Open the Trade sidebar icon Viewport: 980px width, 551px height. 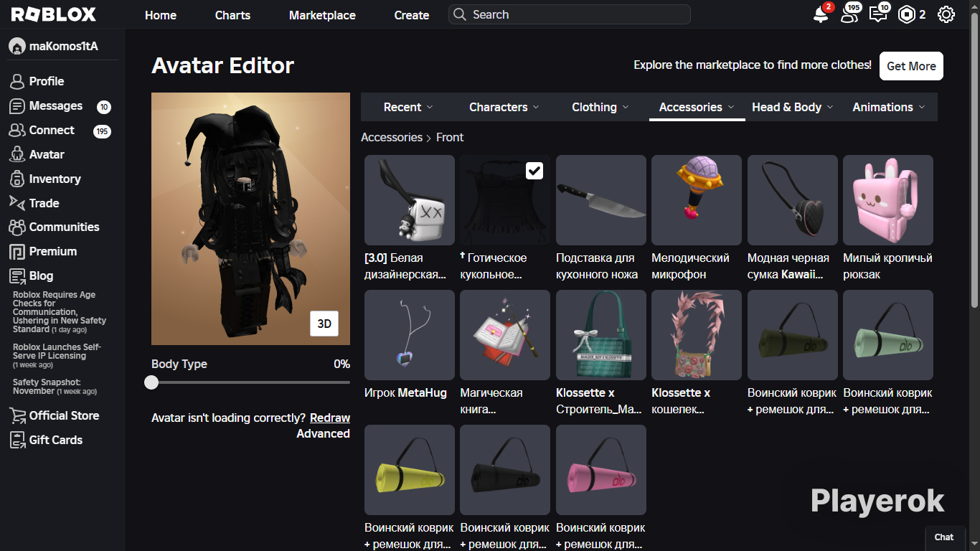[17, 203]
